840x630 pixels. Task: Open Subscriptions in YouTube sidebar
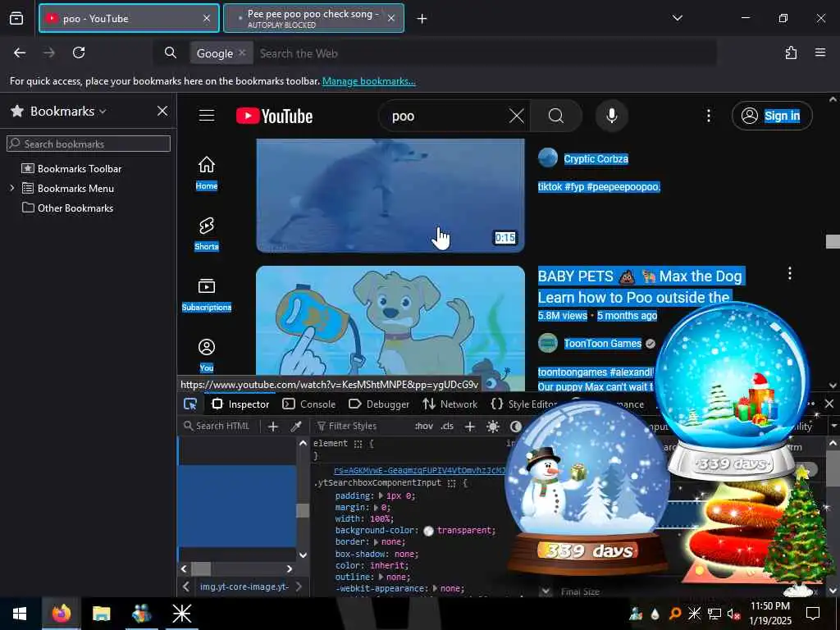click(x=206, y=294)
